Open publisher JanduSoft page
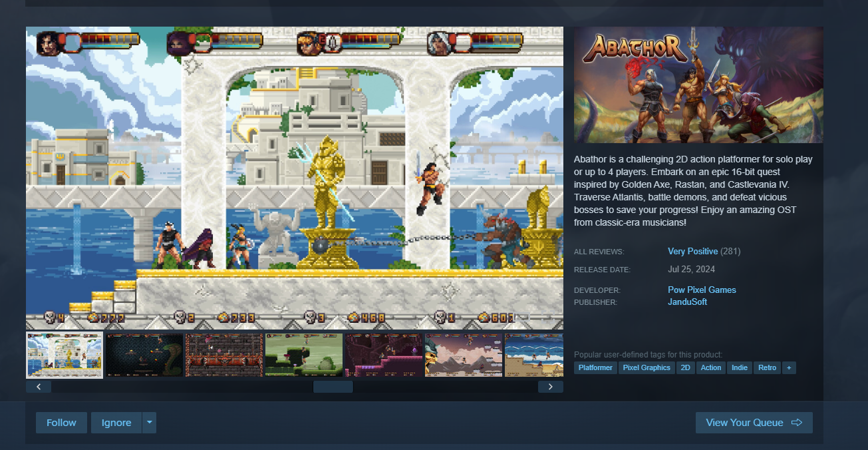 coord(687,302)
